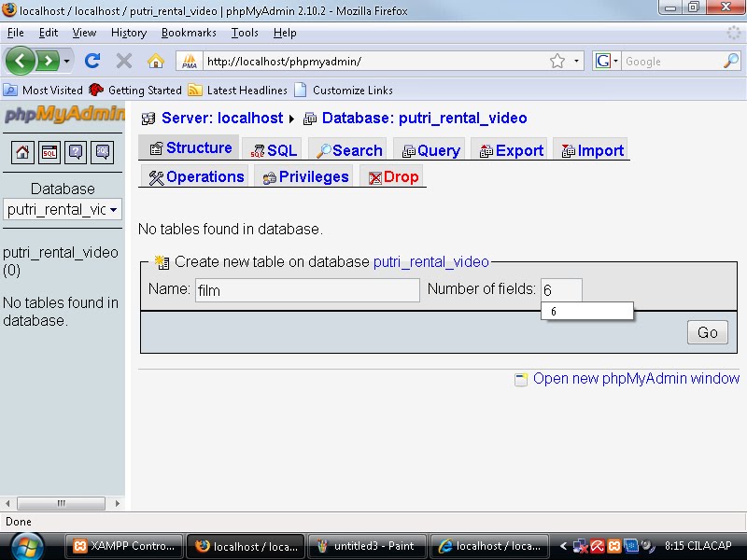Click the Database: putri_rental_video breadcrumb
Image resolution: width=747 pixels, height=560 pixels.
click(x=424, y=119)
